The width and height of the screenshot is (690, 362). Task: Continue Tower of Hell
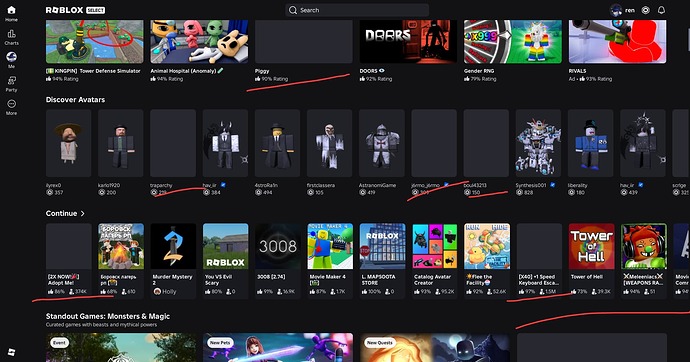pyautogui.click(x=591, y=260)
